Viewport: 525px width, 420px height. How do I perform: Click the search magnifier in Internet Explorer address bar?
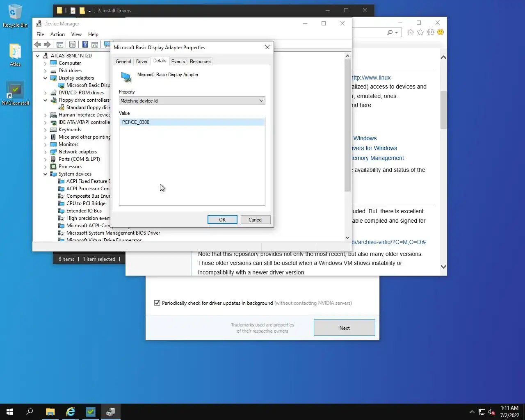point(390,32)
